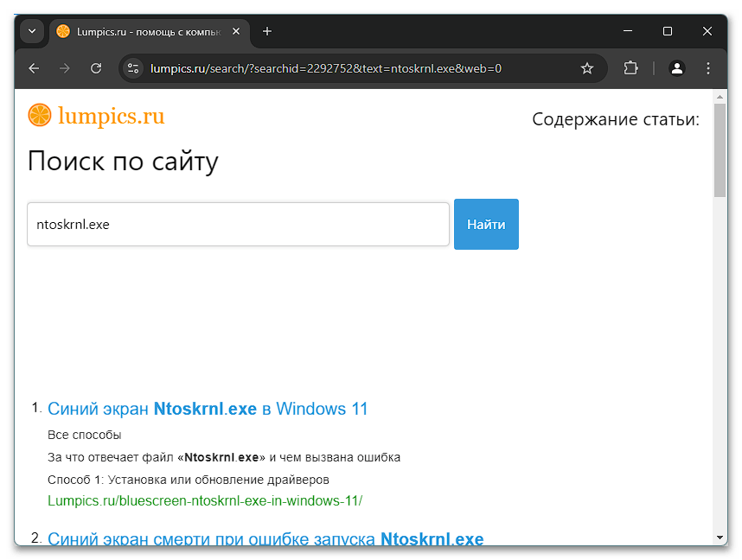Maximize the browser window
Image resolution: width=742 pixels, height=560 pixels.
[x=668, y=31]
